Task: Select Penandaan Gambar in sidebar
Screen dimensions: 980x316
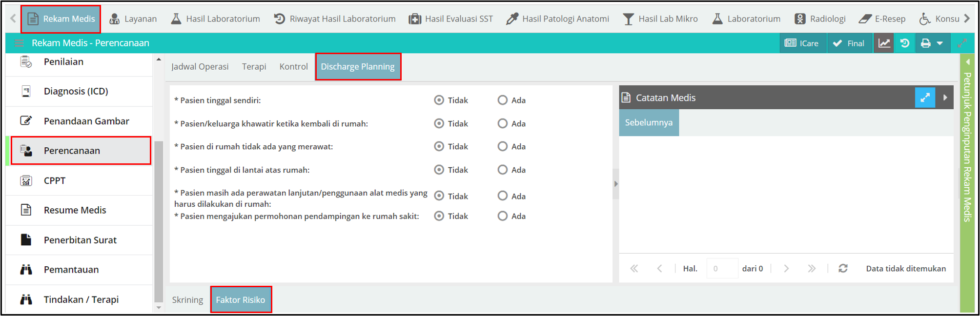Action: tap(79, 121)
